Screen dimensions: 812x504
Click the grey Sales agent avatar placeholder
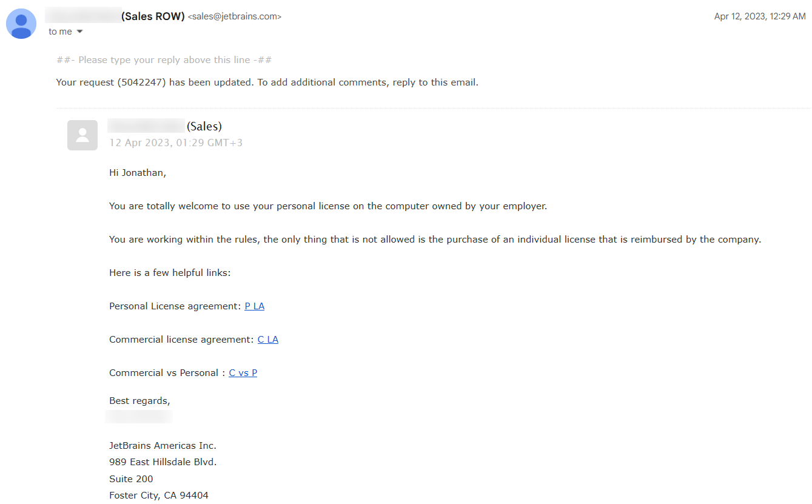(x=82, y=135)
